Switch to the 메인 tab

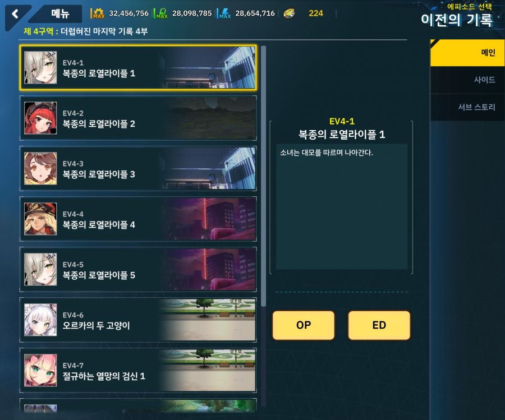point(467,53)
